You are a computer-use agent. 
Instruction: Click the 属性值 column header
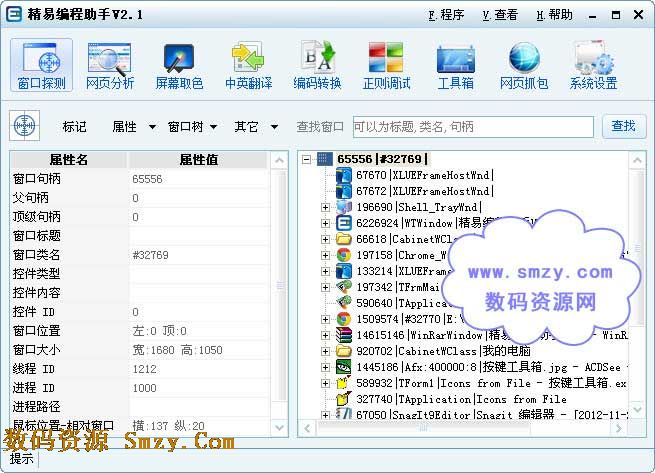[x=198, y=160]
